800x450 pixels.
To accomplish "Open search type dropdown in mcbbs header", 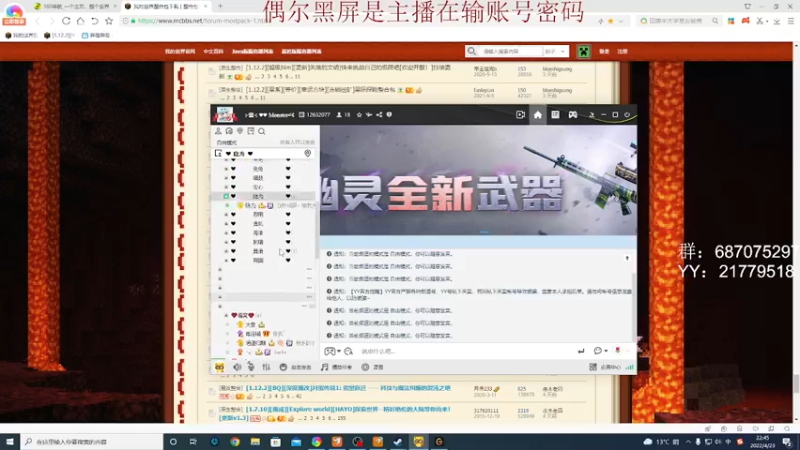I will coord(555,52).
